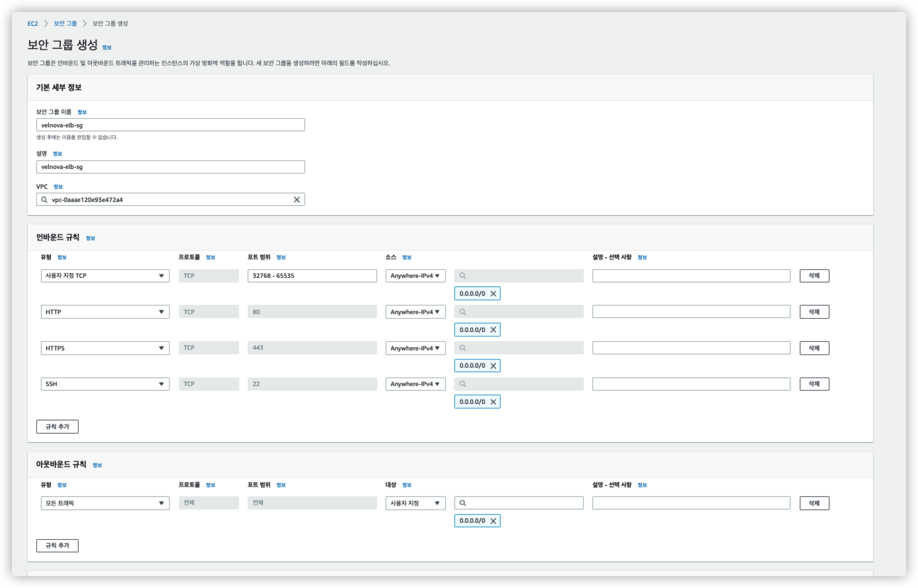918x588 pixels.
Task: Remove 0.0.0.0/0 chip from SSH rule
Action: tap(493, 402)
